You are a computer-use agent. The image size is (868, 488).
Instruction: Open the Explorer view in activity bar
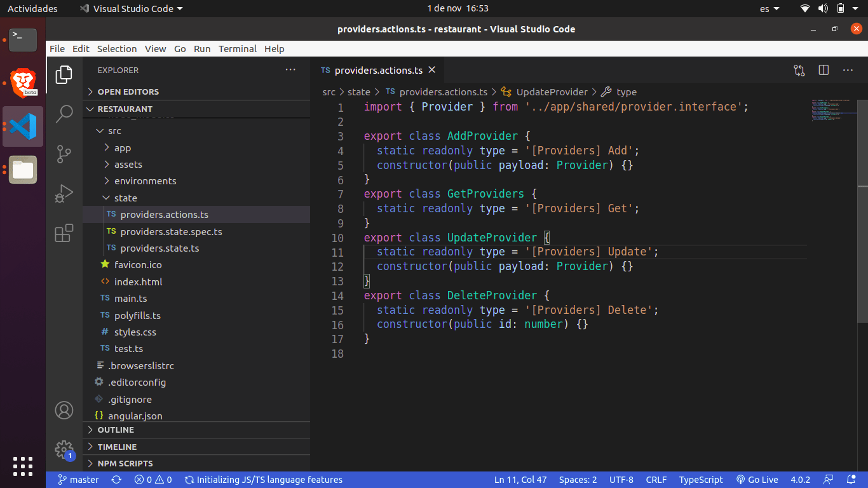[64, 75]
